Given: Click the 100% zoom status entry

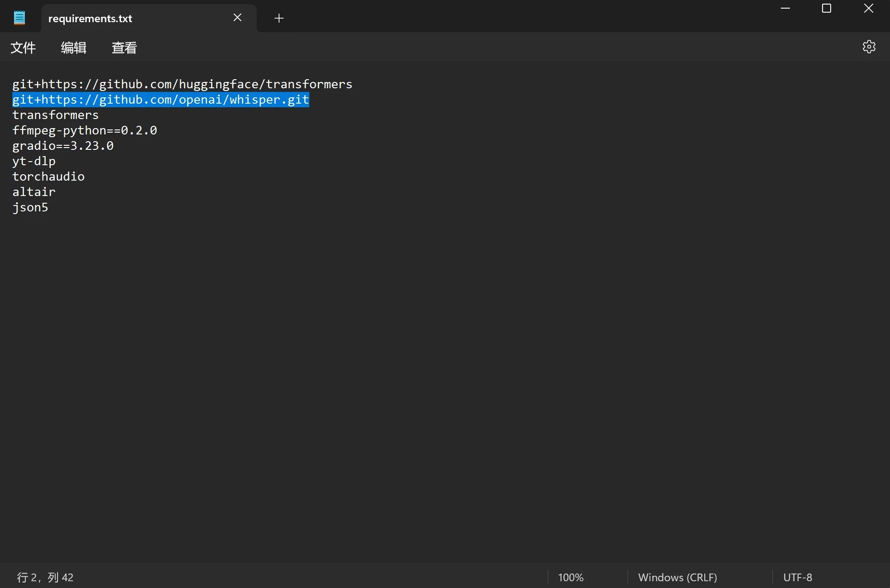Looking at the screenshot, I should click(571, 577).
